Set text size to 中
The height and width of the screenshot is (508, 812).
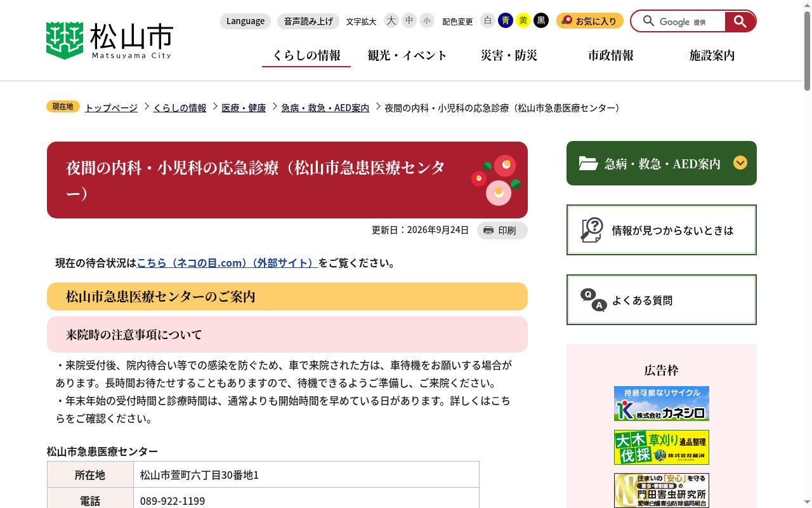coord(409,21)
